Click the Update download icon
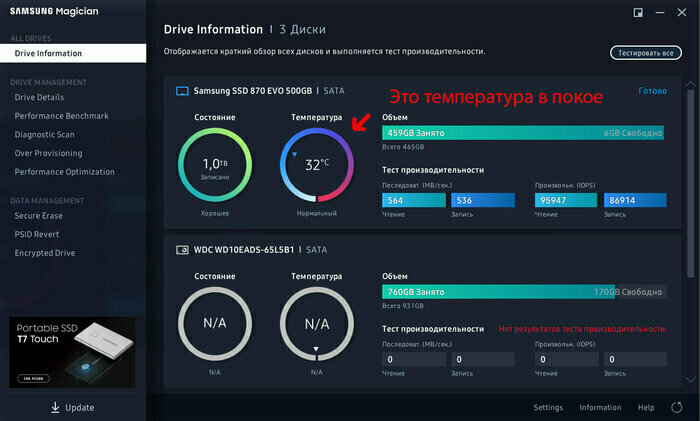The width and height of the screenshot is (700, 421). pos(55,407)
